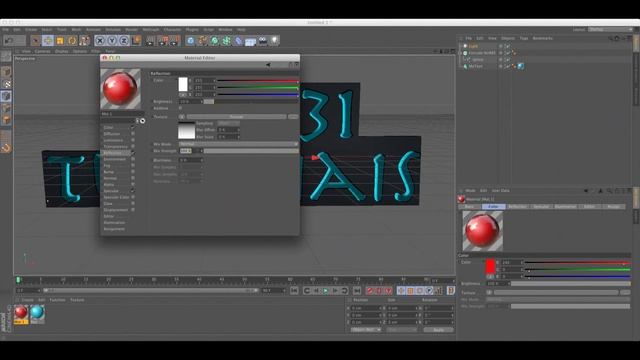Image resolution: width=640 pixels, height=360 pixels.
Task: Click the deformer icon in toolbar
Action: click(x=238, y=40)
